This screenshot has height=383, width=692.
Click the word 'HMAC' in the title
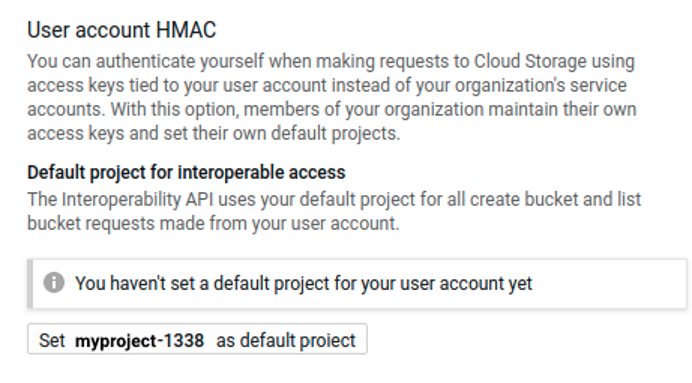(186, 30)
